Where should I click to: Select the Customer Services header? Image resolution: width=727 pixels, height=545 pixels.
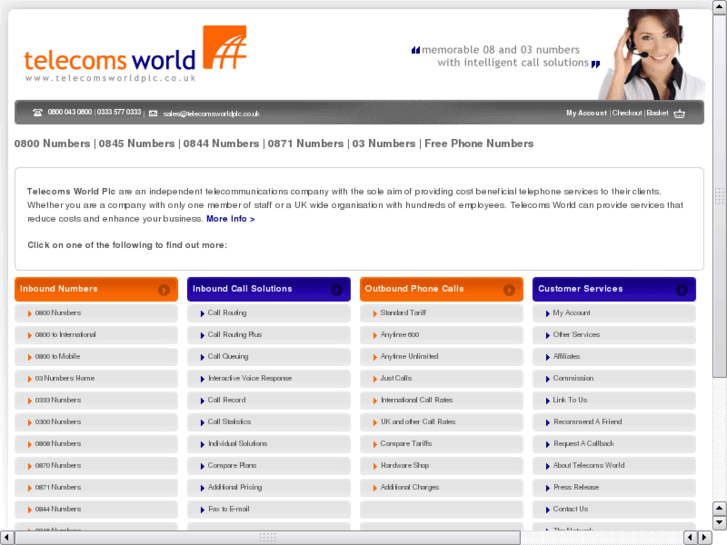coord(614,289)
